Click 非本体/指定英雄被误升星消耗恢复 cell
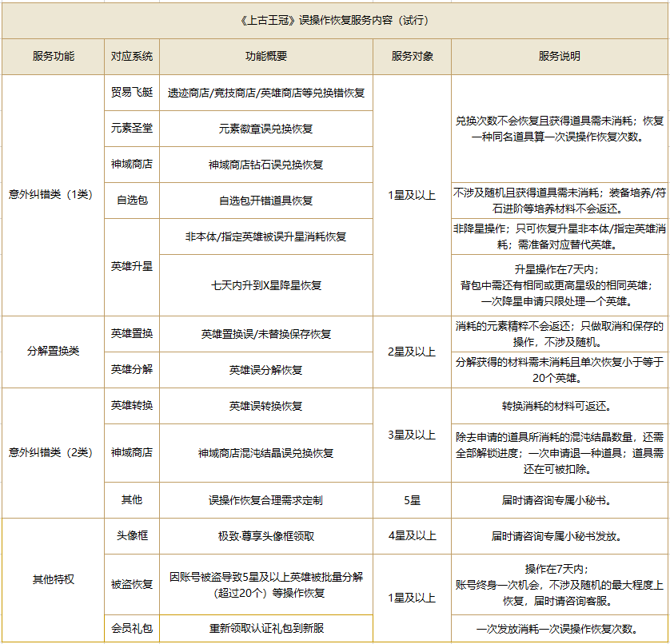 click(x=265, y=237)
